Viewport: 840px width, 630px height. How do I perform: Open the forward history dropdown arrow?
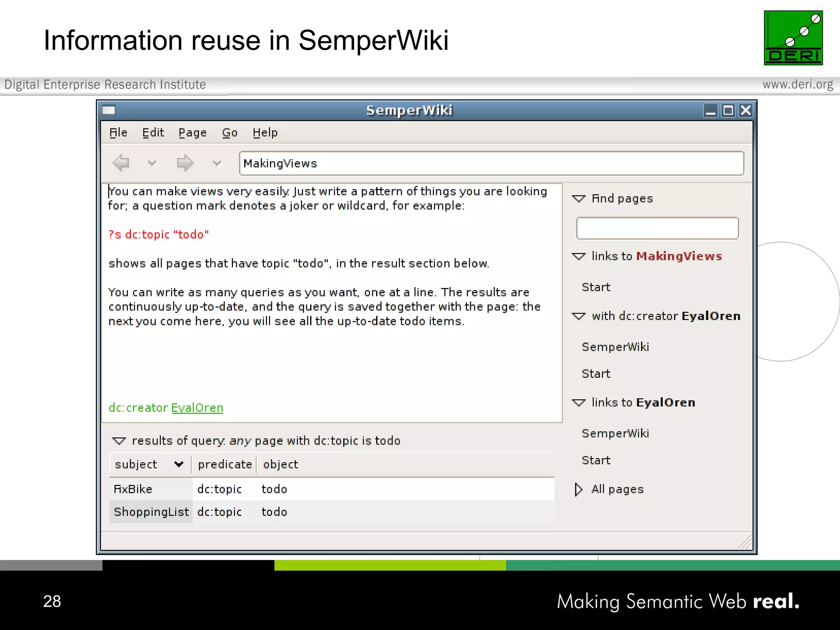[x=217, y=163]
